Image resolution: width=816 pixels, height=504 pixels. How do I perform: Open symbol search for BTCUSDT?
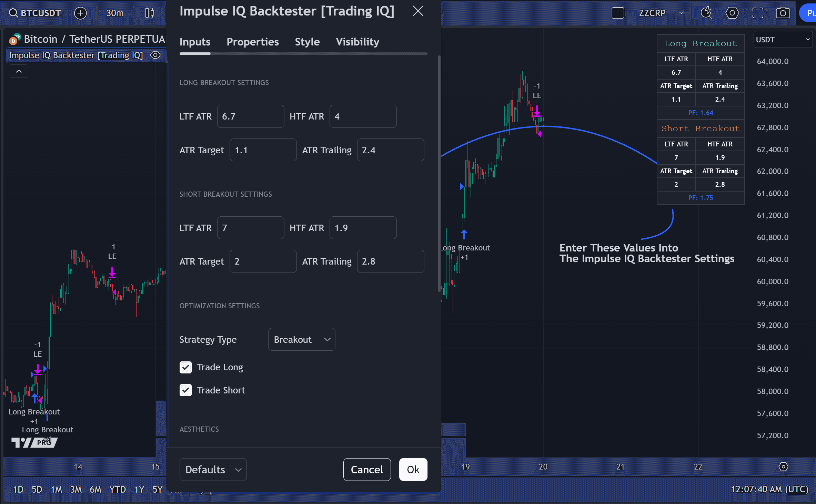[x=35, y=13]
